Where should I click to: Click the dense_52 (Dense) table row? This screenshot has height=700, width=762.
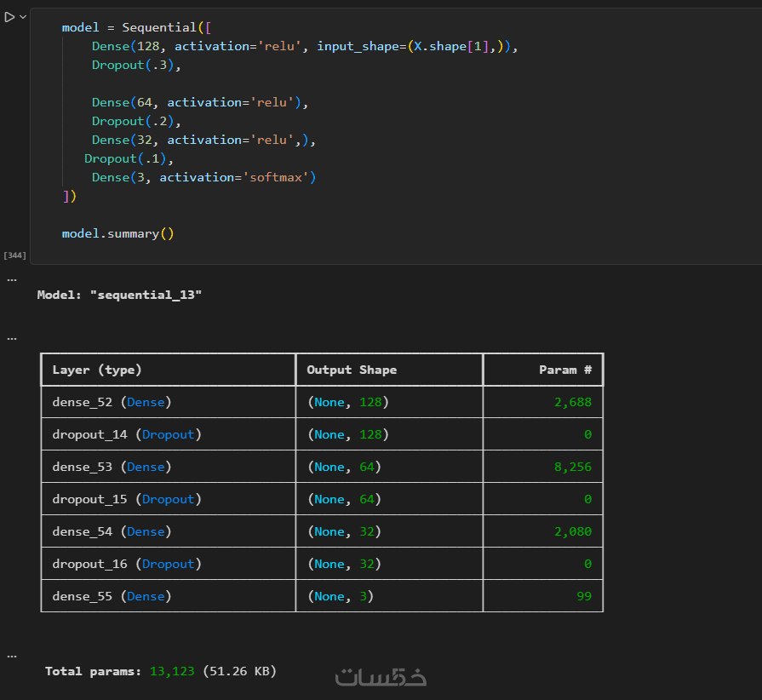click(x=322, y=402)
